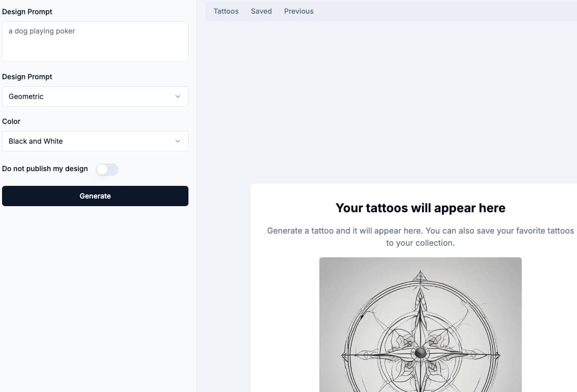
Task: Click the chevron icon in the Geometric dropdown
Action: click(x=178, y=96)
